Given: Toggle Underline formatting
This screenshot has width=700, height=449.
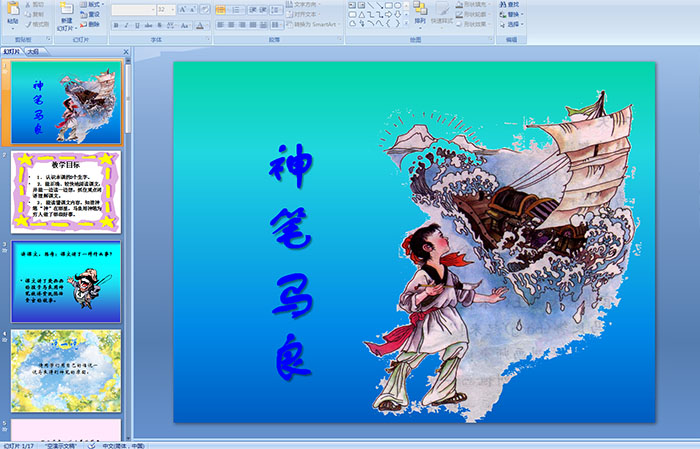Looking at the screenshot, I should [137, 25].
